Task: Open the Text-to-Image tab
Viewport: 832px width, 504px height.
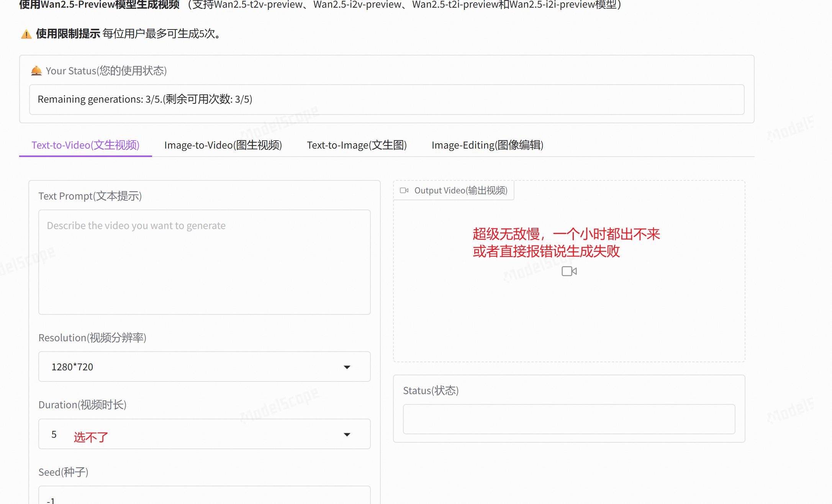Action: tap(357, 145)
